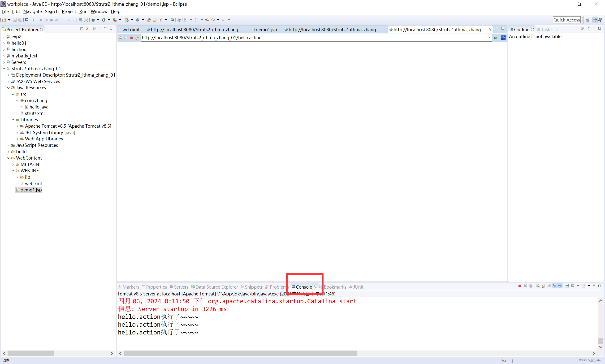Toggle Word Wrap in console toolbar
605x364 pixels.
pyautogui.click(x=549, y=286)
